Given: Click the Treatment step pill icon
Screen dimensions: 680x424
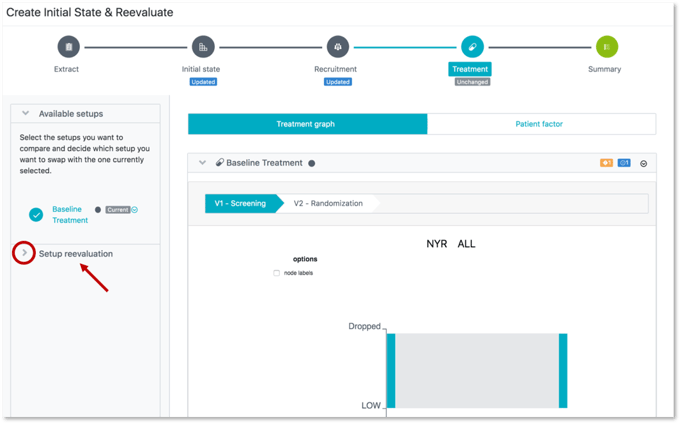Looking at the screenshot, I should tap(471, 47).
